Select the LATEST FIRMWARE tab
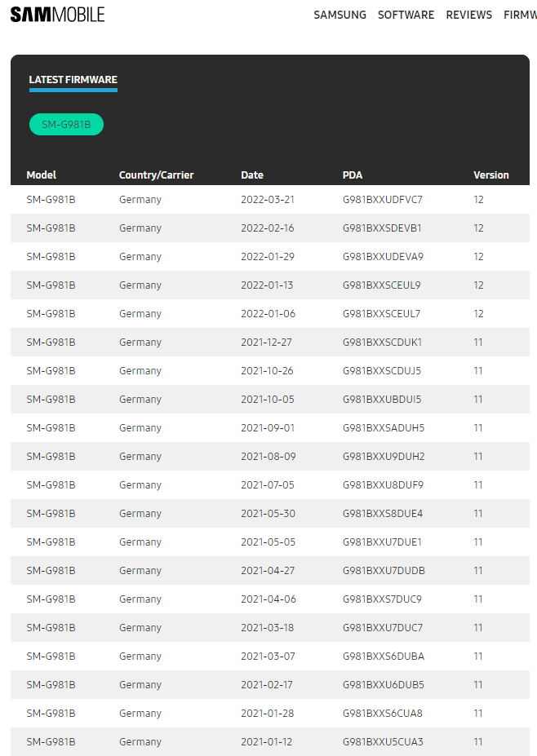This screenshot has height=756, width=537. pyautogui.click(x=73, y=81)
